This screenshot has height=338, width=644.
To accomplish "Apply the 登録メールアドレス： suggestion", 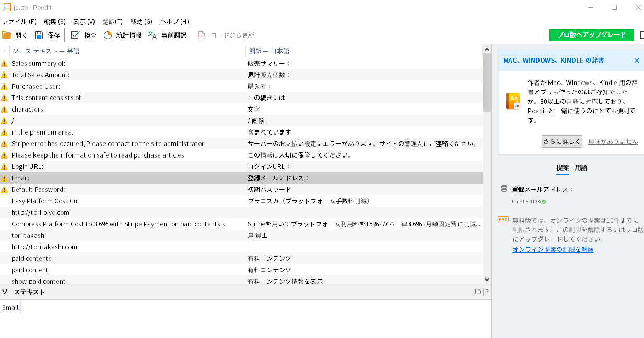I will tap(543, 189).
